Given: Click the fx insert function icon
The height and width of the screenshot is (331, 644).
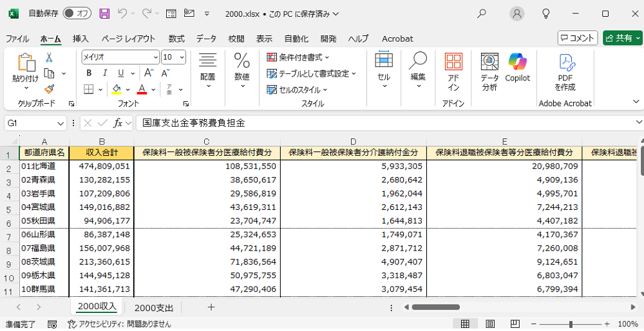Looking at the screenshot, I should tap(118, 123).
